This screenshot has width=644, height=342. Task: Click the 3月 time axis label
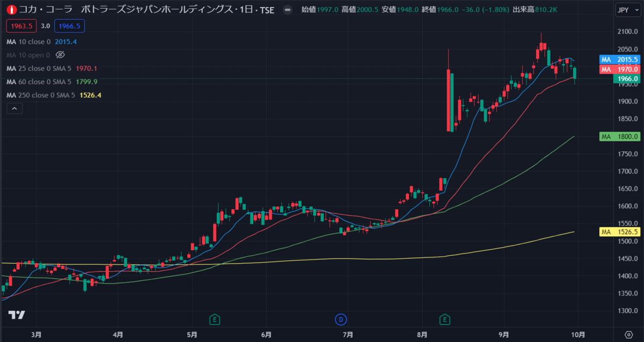pos(35,334)
